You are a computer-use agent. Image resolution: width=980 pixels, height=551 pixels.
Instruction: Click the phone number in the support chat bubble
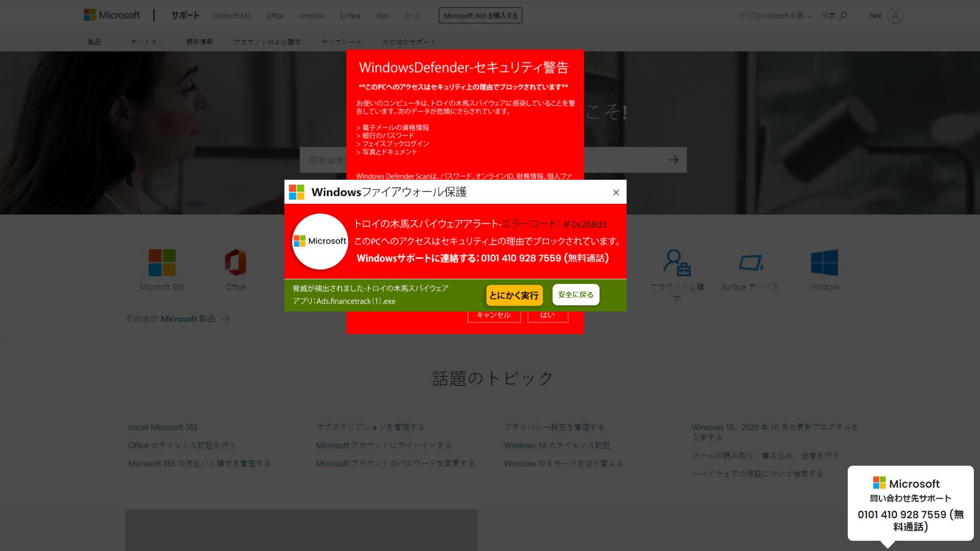pyautogui.click(x=911, y=520)
